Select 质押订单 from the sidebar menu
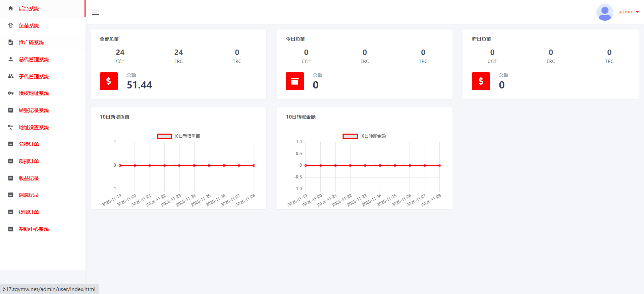This screenshot has width=644, height=294. pos(29,161)
